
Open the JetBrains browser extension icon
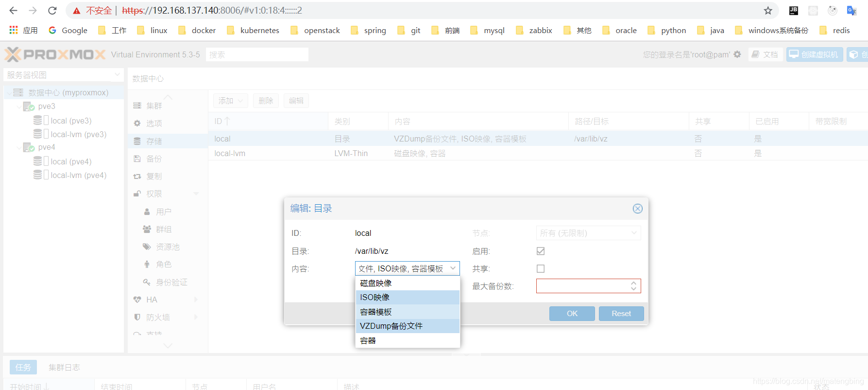click(x=794, y=10)
